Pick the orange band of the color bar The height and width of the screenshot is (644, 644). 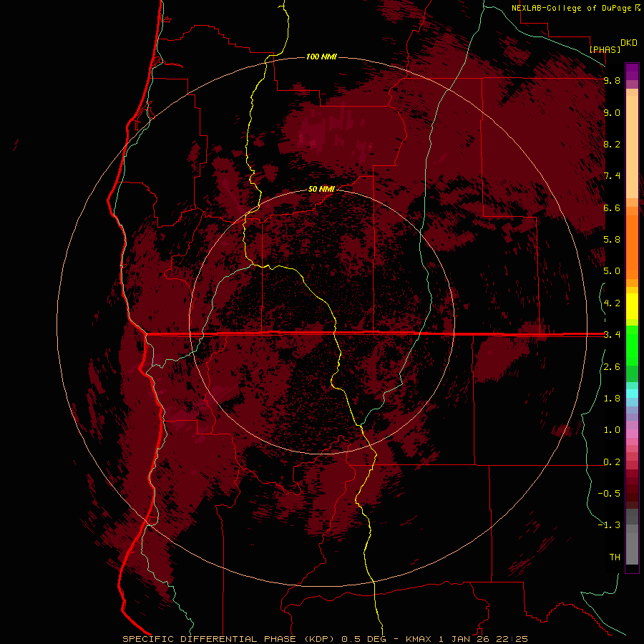[632, 246]
